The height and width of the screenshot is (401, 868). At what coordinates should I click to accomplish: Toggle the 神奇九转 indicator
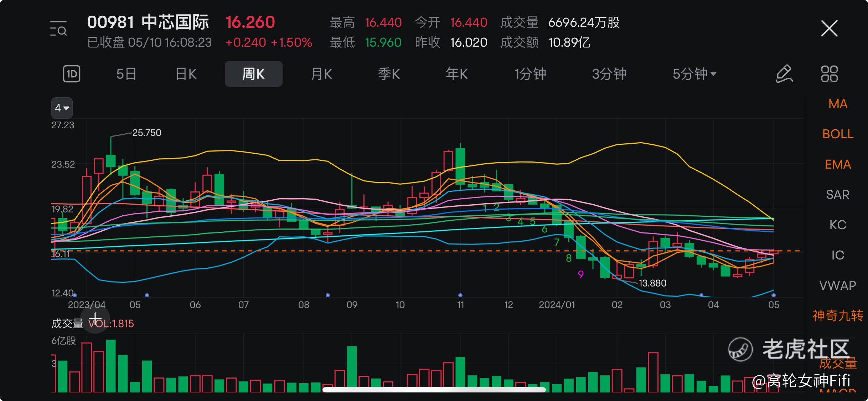click(838, 316)
